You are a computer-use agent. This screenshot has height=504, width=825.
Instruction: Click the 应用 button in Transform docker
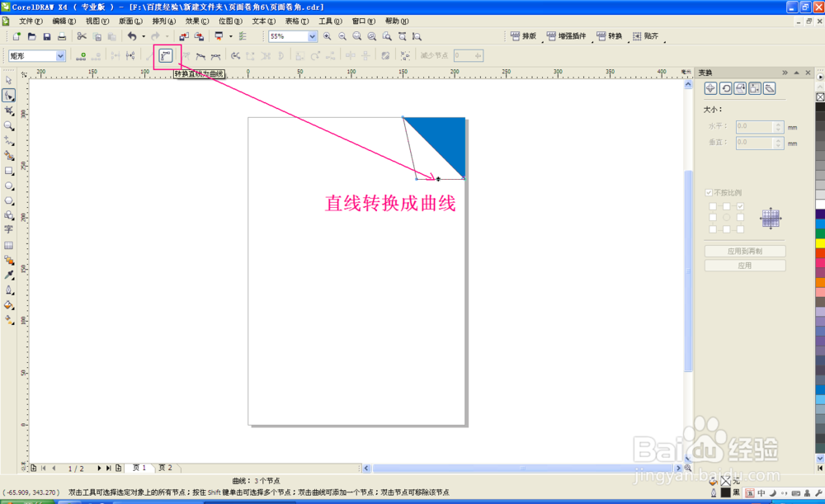coord(744,266)
